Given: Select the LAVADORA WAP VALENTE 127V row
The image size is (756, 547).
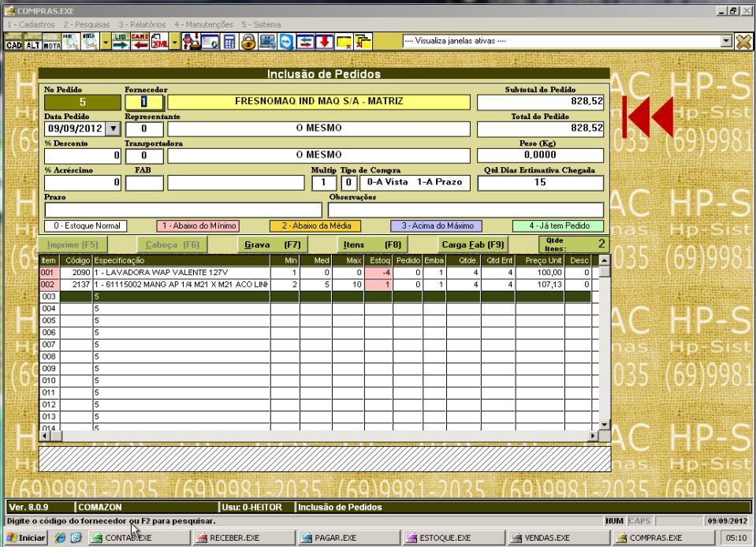Looking at the screenshot, I should click(x=315, y=273).
